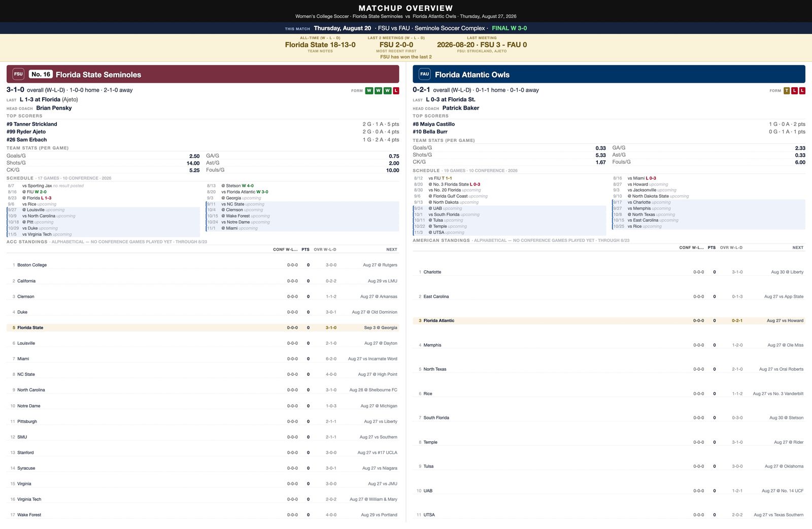Viewport: 812px width, 529px height.
Task: Click the FAU team logo badge
Action: 425,74
